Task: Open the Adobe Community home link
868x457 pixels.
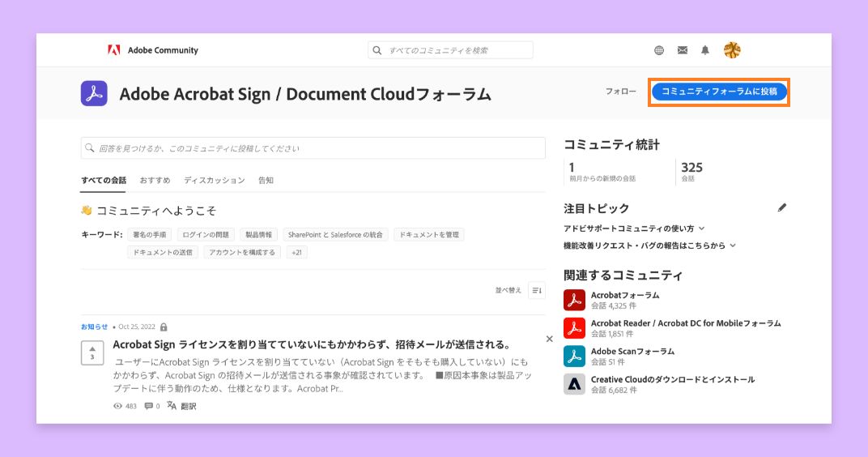Action: pos(163,50)
